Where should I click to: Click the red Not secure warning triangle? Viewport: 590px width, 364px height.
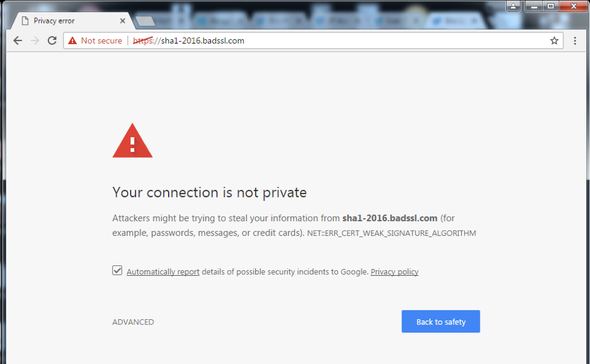(x=73, y=41)
